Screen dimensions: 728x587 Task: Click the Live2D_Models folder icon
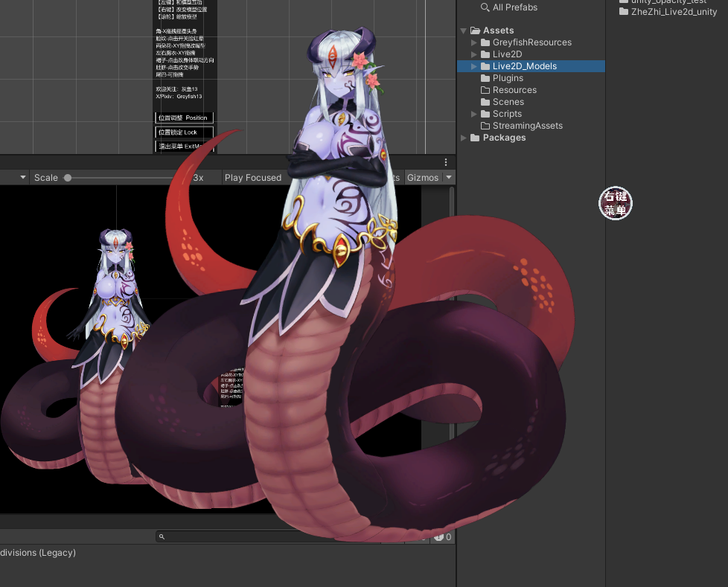point(485,66)
